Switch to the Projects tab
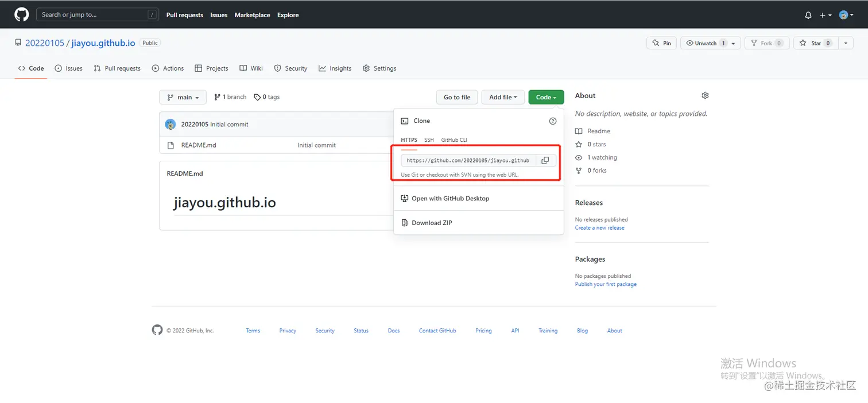The width and height of the screenshot is (868, 403). click(x=211, y=68)
